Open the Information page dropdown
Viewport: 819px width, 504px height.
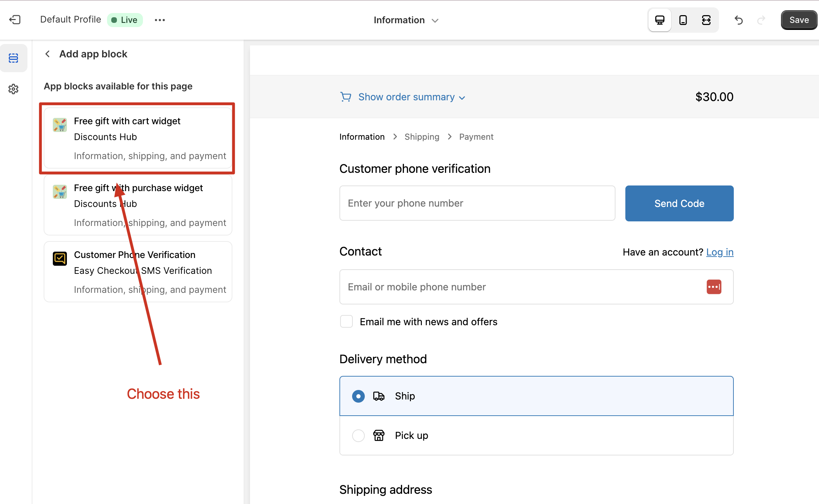(x=406, y=20)
